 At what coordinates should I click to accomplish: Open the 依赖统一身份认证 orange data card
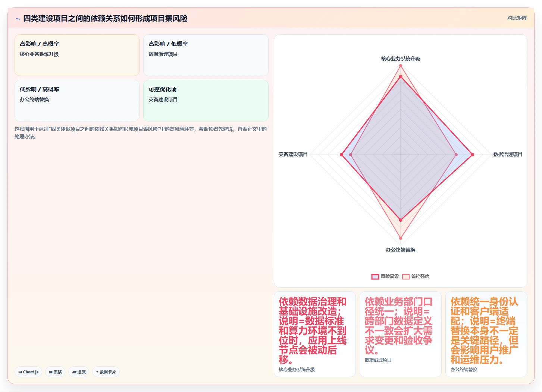tap(486, 334)
